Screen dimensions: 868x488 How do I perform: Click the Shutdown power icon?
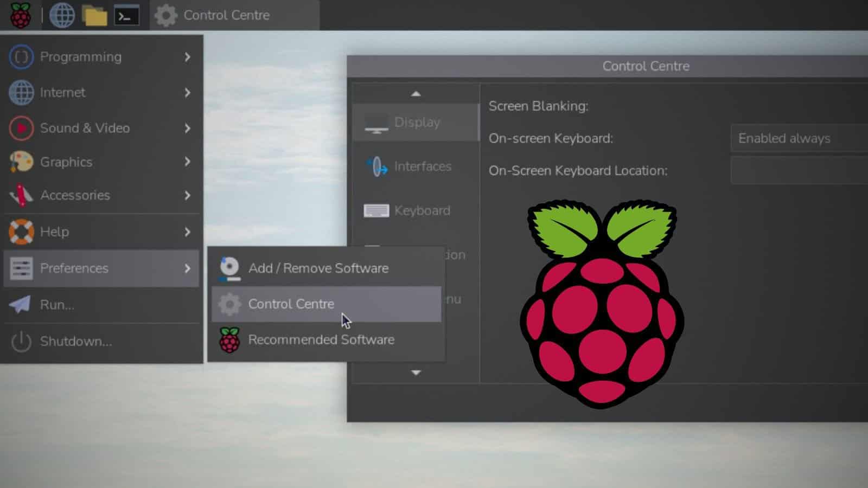pos(21,342)
